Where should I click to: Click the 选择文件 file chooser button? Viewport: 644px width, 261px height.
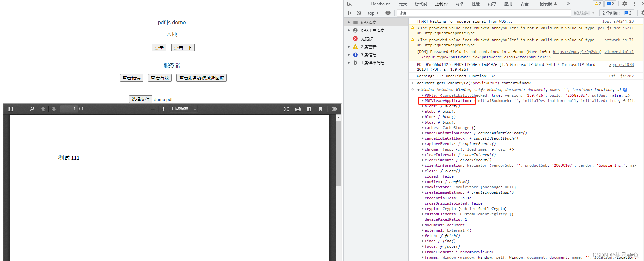141,99
